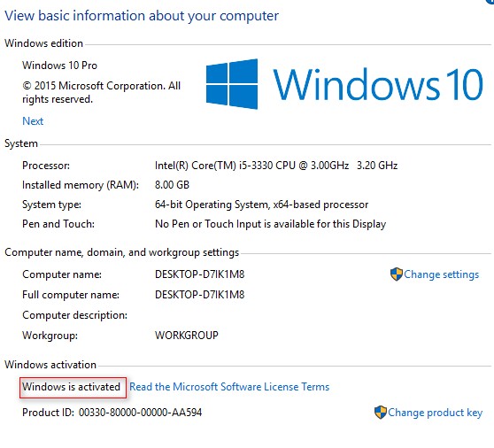
Task: Select Windows 10 Pro edition text
Action: (59, 66)
